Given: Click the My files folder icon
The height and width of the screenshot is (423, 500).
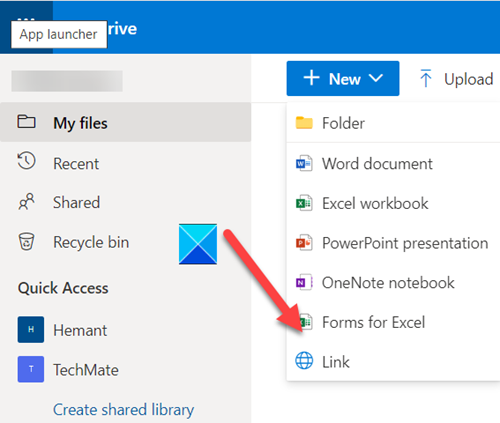Looking at the screenshot, I should (26, 122).
